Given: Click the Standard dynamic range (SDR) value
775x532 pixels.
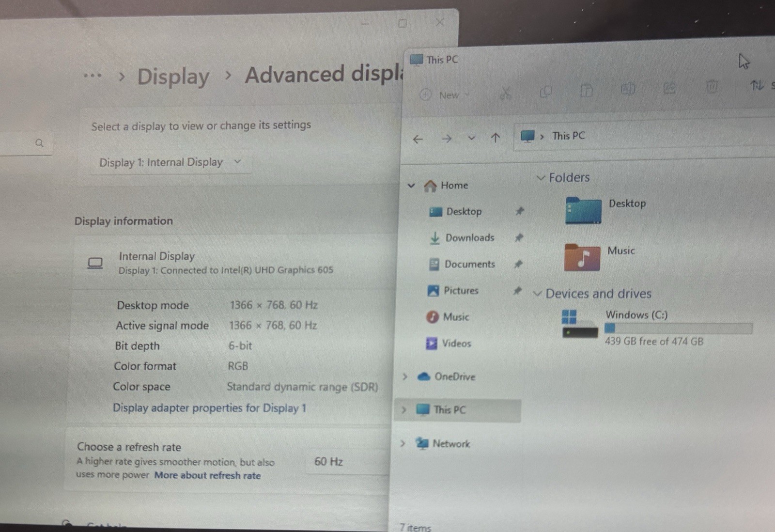Looking at the screenshot, I should 302,387.
